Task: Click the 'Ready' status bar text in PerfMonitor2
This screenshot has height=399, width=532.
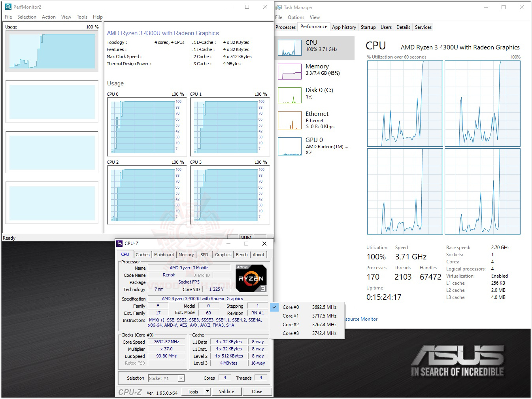Action: point(9,238)
